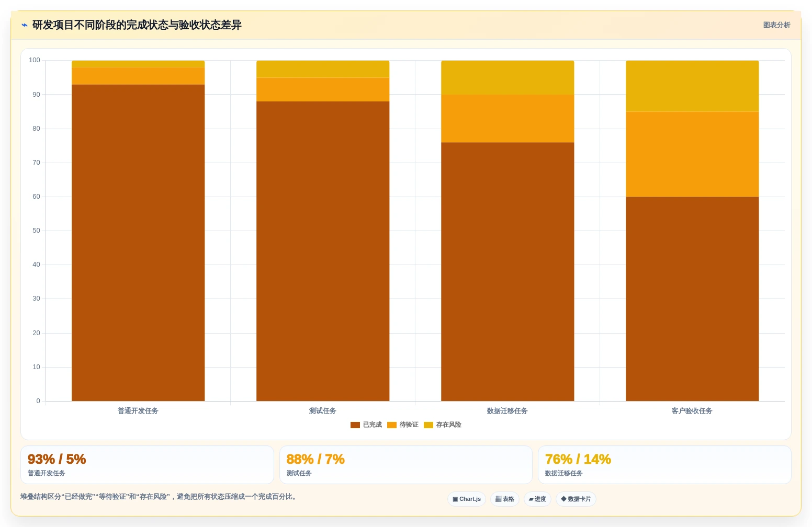Click the y-axis value 50

36,231
